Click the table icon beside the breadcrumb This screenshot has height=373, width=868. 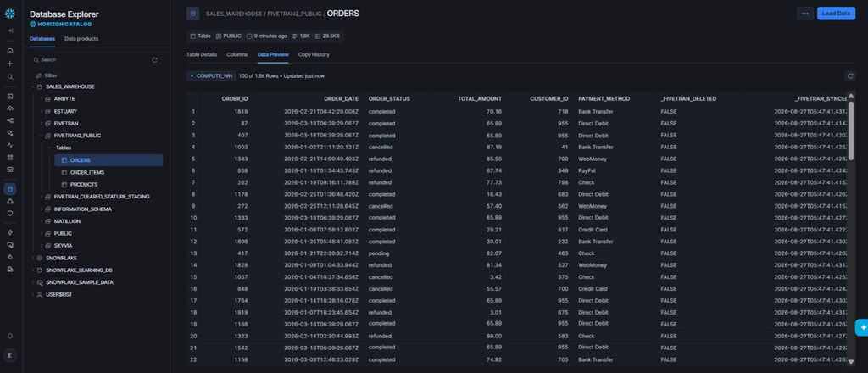pyautogui.click(x=192, y=14)
